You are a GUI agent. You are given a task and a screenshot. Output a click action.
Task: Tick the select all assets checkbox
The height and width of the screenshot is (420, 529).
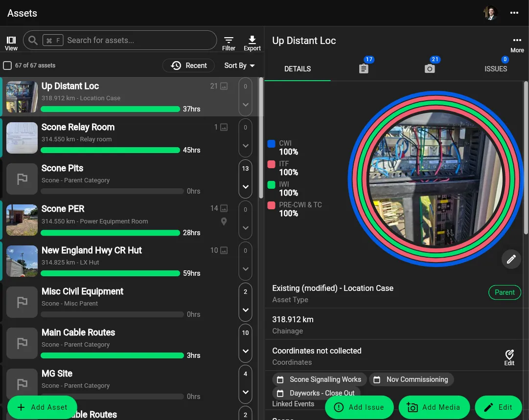7,66
